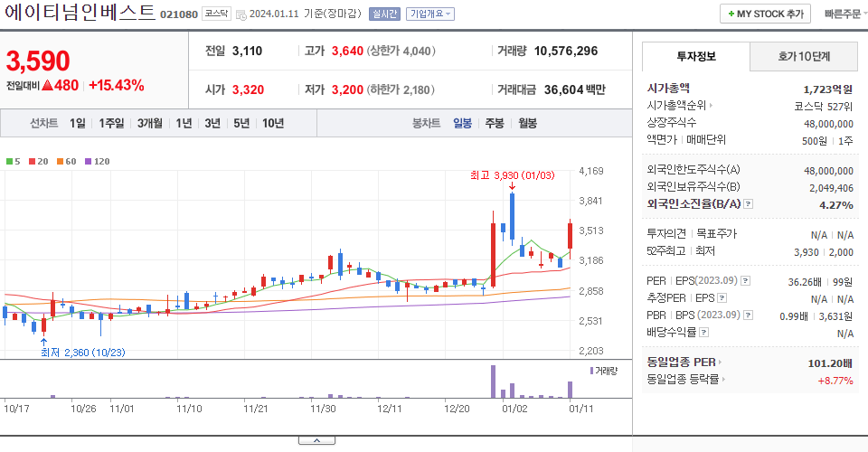868x452 pixels.
Task: Select the 주봉 candle chart
Action: 495,123
